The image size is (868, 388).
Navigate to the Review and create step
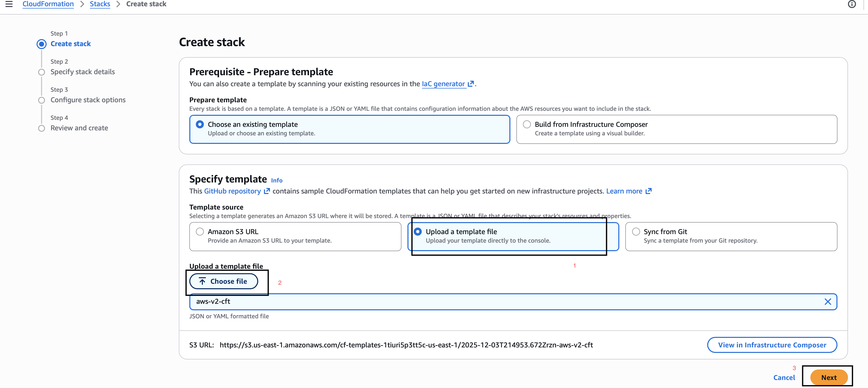tap(79, 128)
